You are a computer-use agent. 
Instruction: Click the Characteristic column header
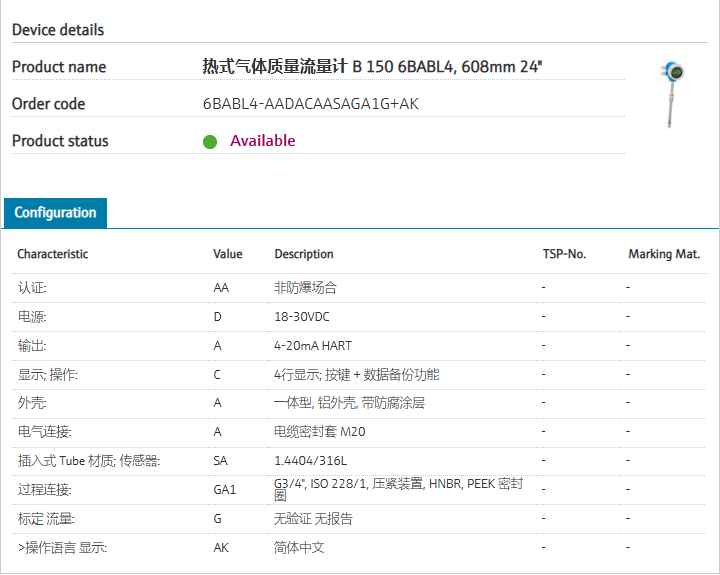52,254
